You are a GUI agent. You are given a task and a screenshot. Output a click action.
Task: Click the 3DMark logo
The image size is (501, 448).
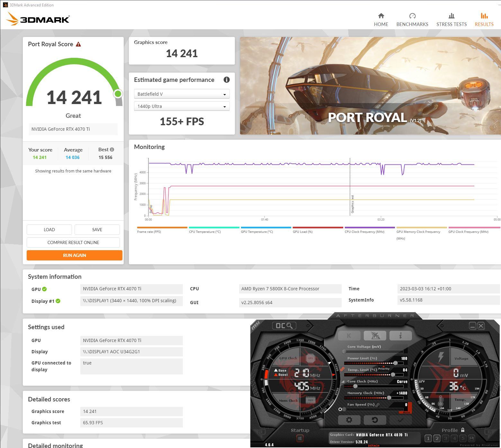tap(38, 19)
